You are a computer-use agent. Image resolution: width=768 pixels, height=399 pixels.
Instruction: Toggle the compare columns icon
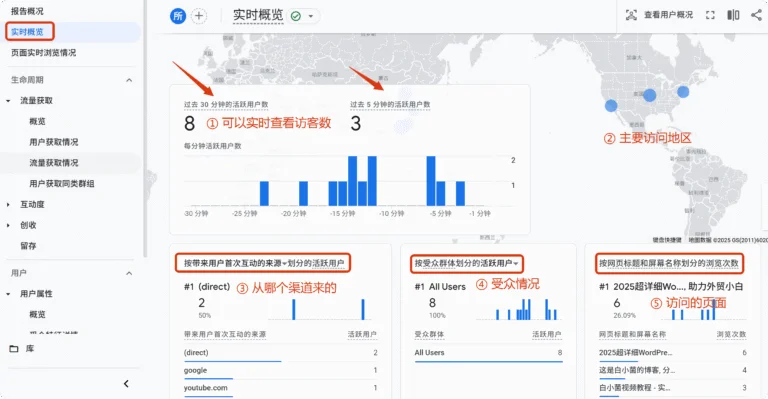(733, 15)
